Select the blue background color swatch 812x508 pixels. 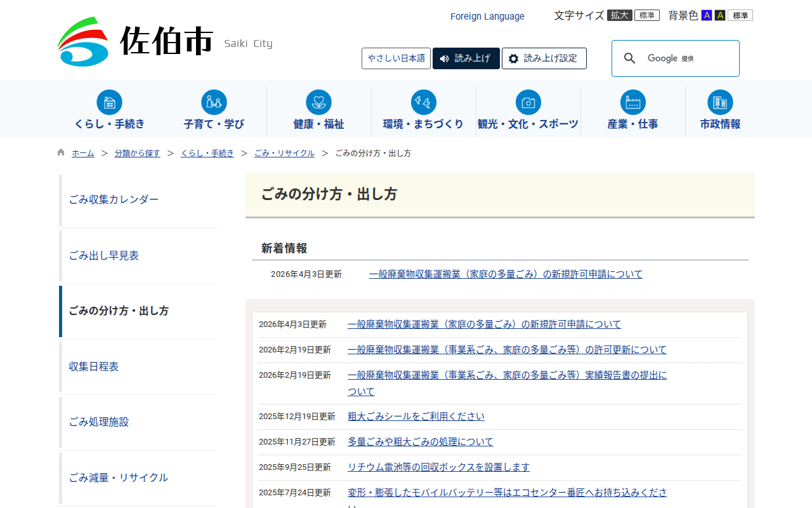tap(707, 15)
